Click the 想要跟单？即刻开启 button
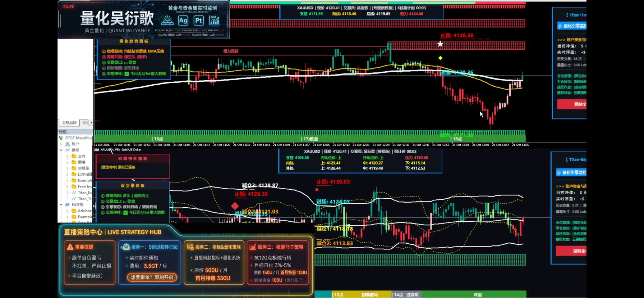 pos(152,277)
